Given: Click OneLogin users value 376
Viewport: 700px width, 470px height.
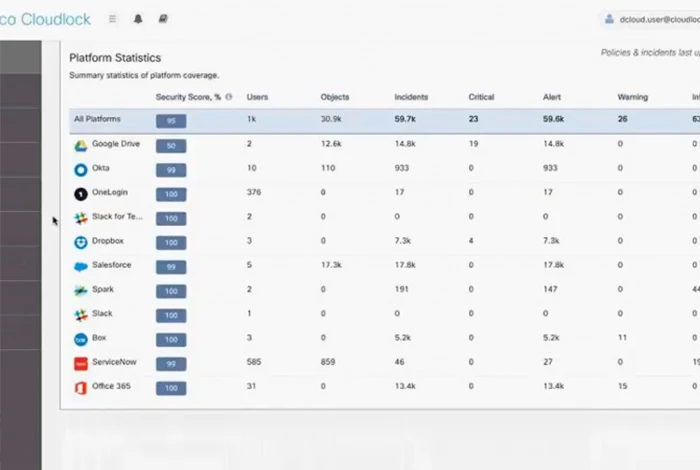Looking at the screenshot, I should coord(254,192).
